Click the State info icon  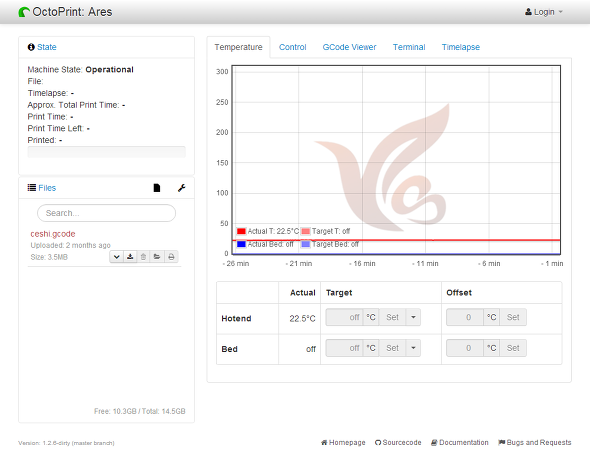pyautogui.click(x=31, y=47)
